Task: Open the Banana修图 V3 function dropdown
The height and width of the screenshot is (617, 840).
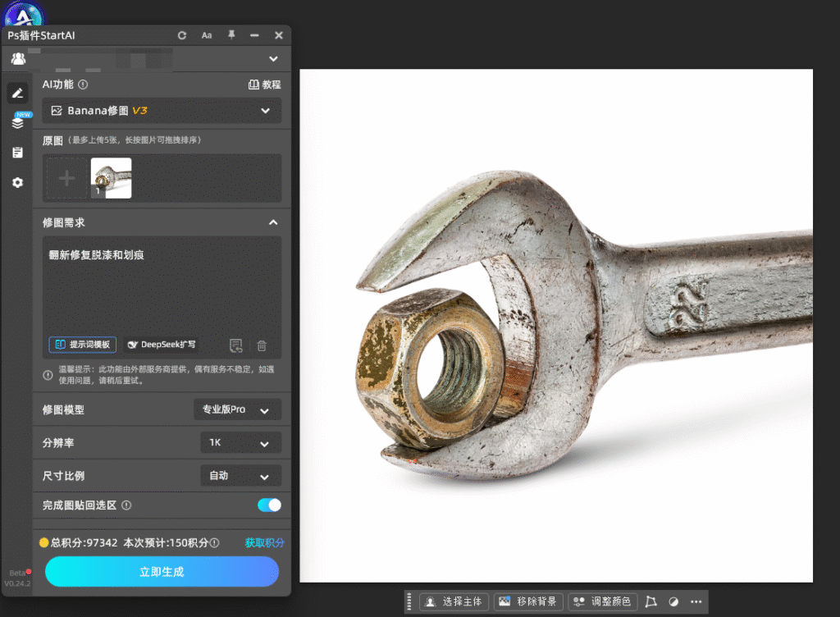Action: (162, 111)
